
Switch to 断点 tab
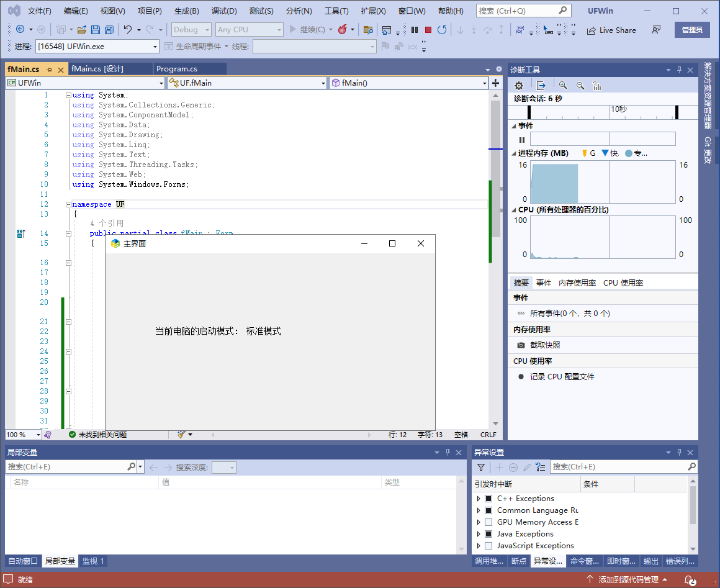click(x=519, y=561)
